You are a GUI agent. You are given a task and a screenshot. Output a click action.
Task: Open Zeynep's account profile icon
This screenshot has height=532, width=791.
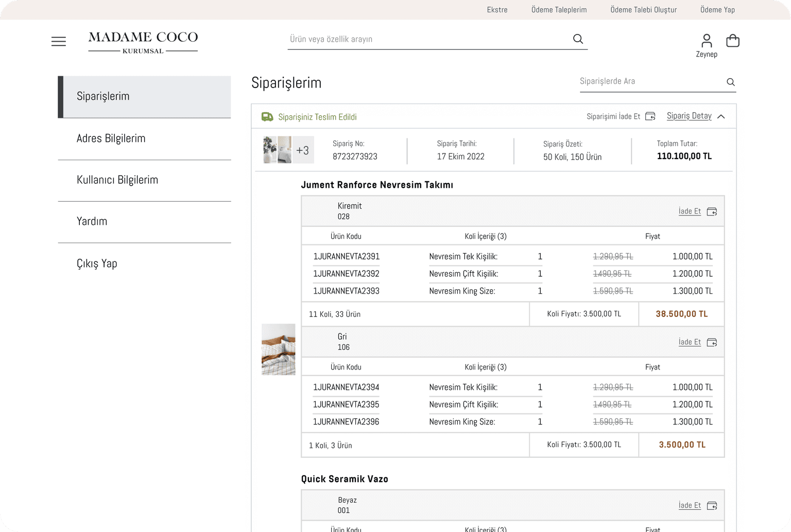706,40
